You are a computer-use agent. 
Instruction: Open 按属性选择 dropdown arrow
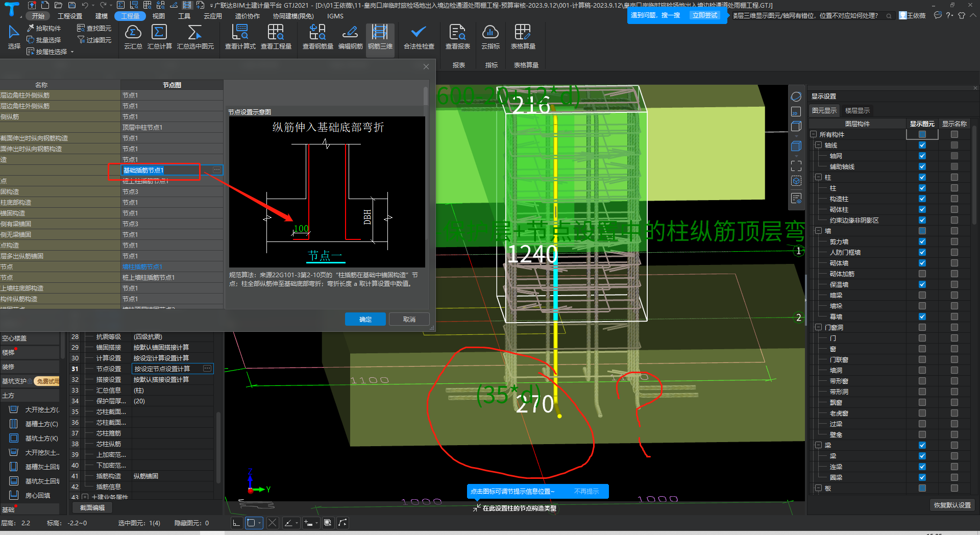click(72, 52)
